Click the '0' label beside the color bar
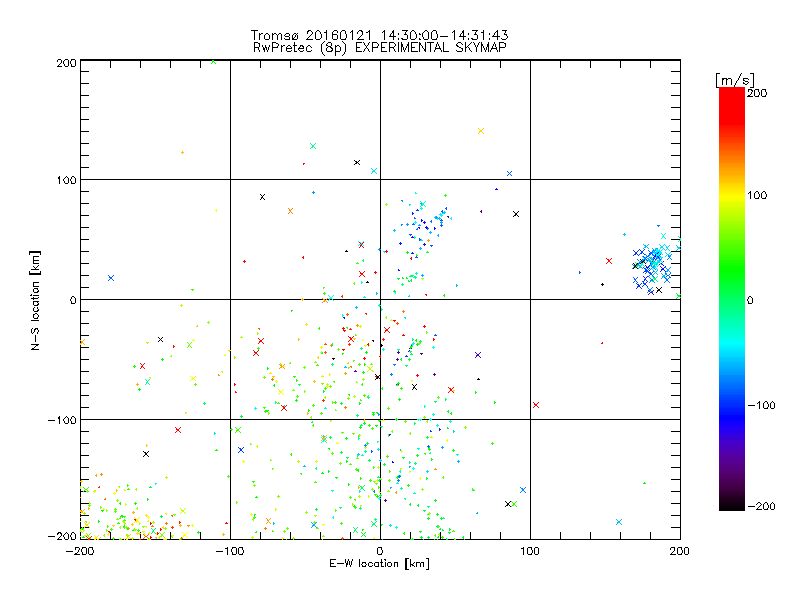Viewport: 800px width, 600px height. coord(750,300)
